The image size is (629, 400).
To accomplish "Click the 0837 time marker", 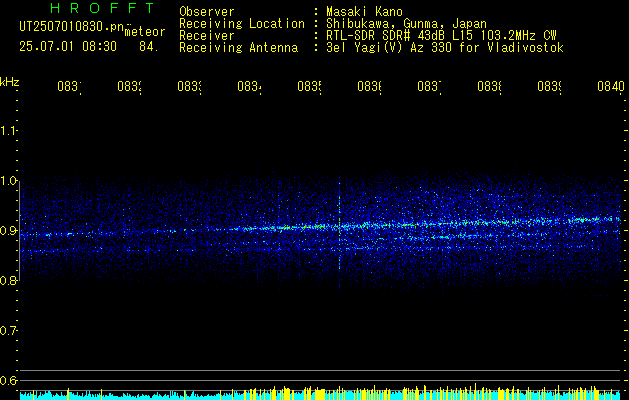I will (x=429, y=87).
